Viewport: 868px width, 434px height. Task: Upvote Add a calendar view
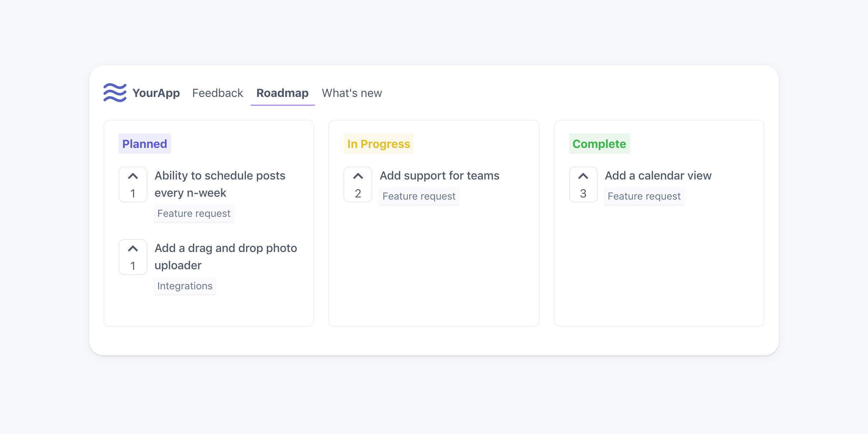(583, 185)
